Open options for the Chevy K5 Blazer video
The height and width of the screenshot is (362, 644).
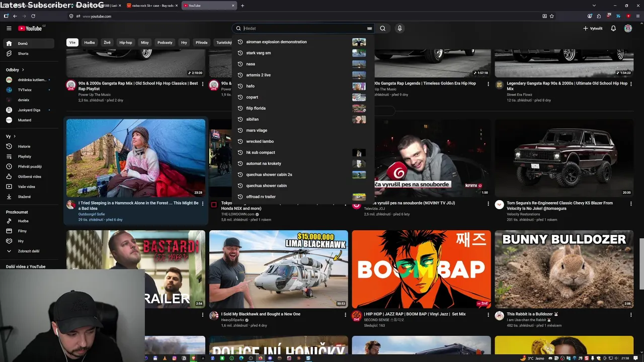(631, 204)
